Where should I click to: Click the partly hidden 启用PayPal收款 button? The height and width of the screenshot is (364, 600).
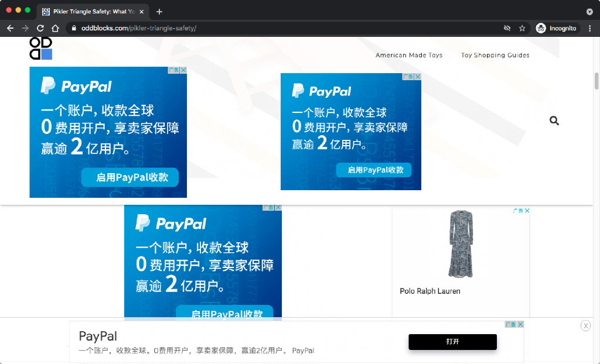224,311
